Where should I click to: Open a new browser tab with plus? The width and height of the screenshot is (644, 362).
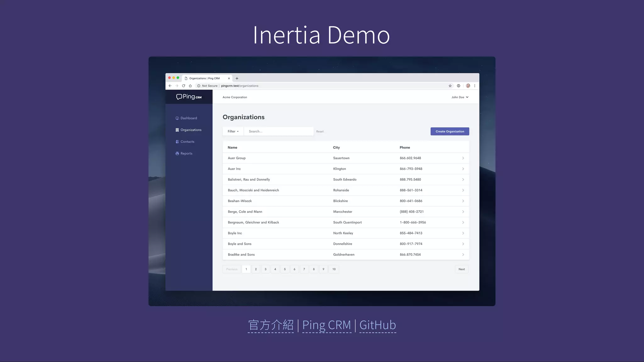237,79
